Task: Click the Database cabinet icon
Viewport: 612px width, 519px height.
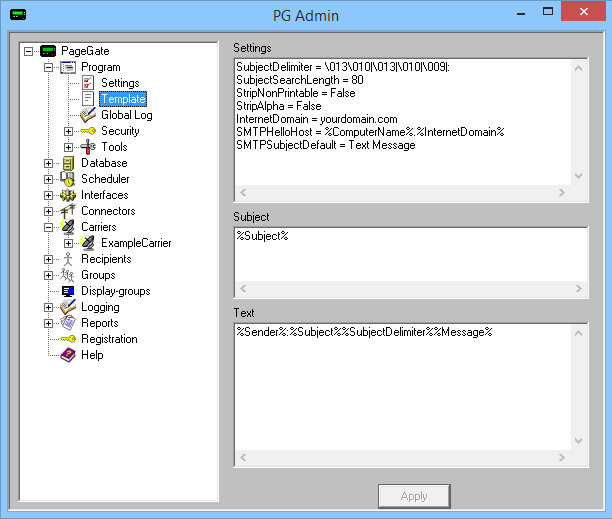Action: click(x=68, y=163)
